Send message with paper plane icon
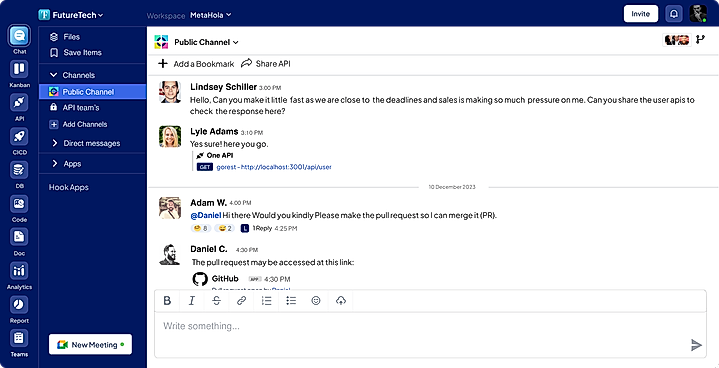This screenshot has width=719, height=368. [696, 345]
